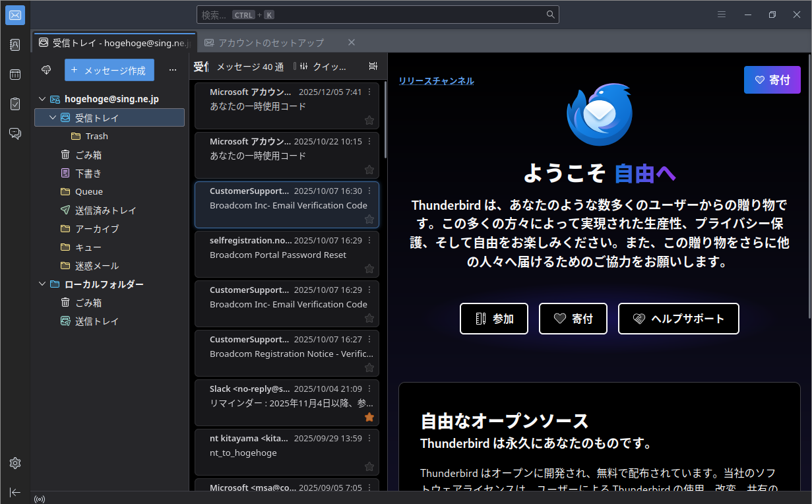Viewport: 812px width, 504px height.
Task: Focus the global search field
Action: [x=378, y=15]
